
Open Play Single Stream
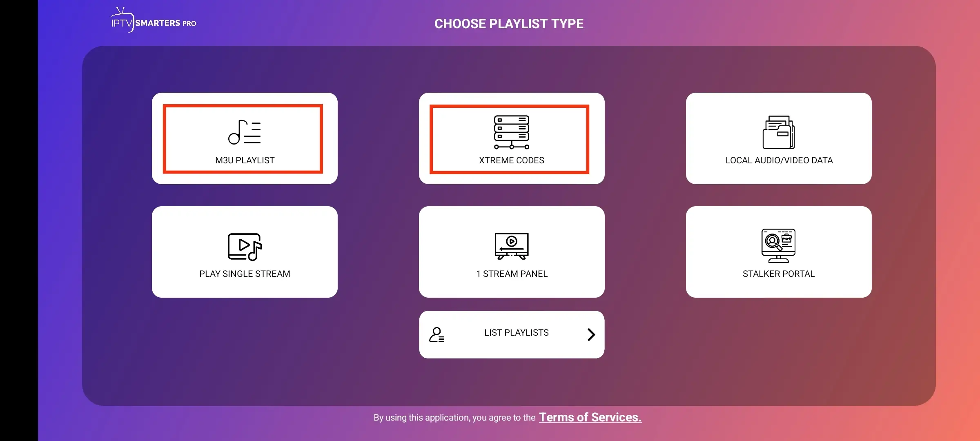[244, 252]
